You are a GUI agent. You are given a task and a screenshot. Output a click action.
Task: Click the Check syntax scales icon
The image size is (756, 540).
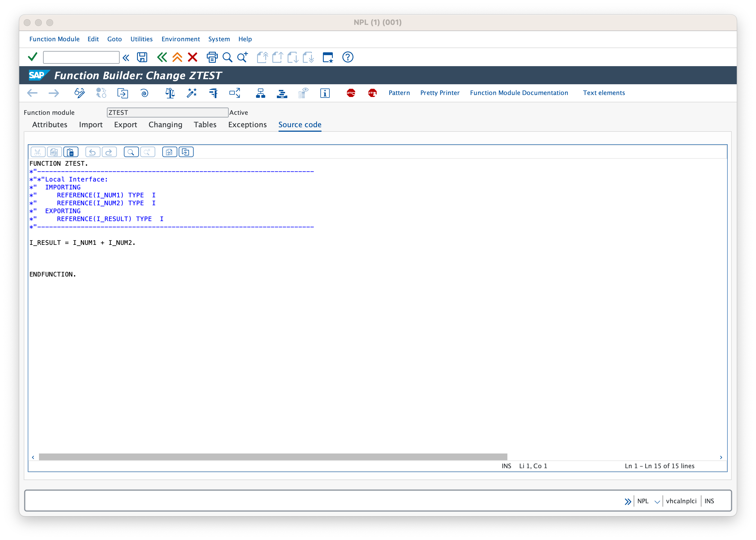click(x=170, y=93)
